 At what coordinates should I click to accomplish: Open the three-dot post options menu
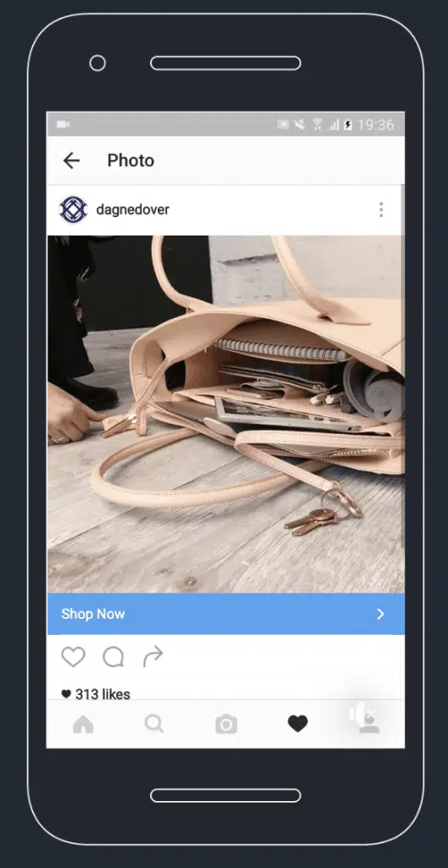tap(381, 210)
